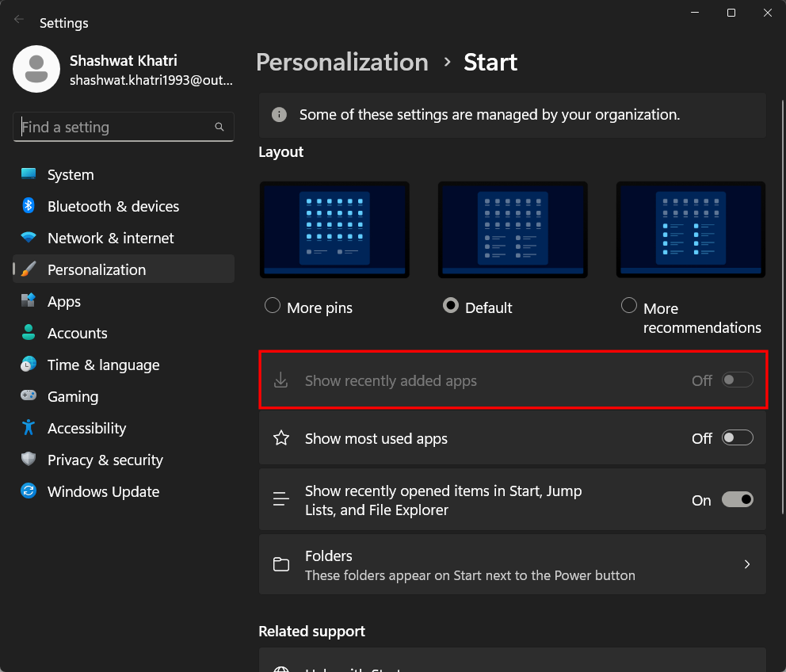This screenshot has height=672, width=786.
Task: Click the star icon beside Show most used apps
Action: [x=281, y=437]
